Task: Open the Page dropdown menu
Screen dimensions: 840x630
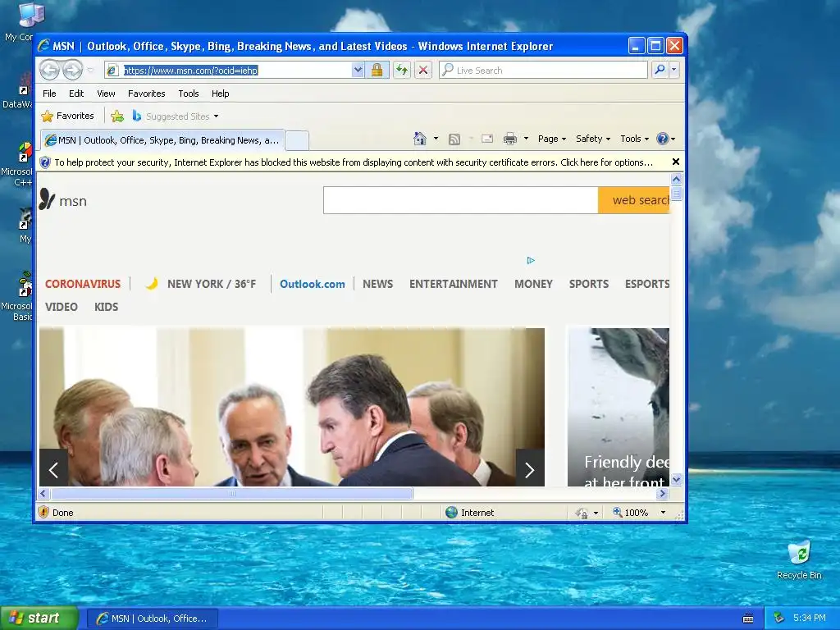Action: pos(552,139)
